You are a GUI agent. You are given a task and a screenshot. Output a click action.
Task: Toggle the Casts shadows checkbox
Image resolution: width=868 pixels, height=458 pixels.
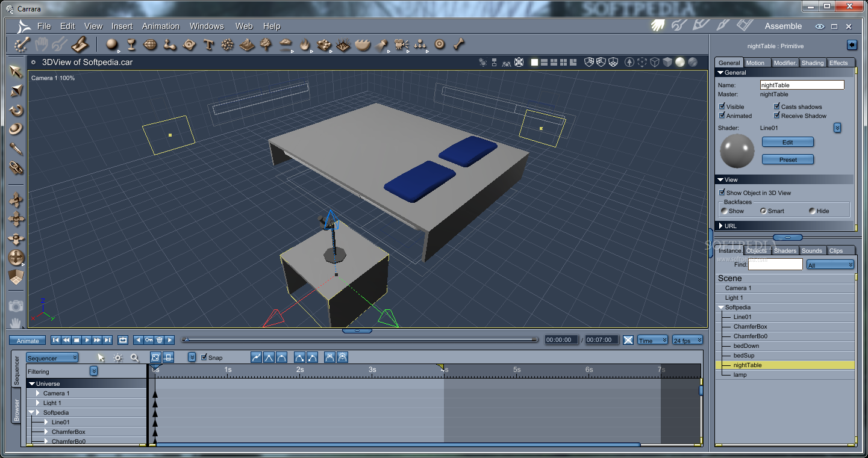tap(777, 107)
